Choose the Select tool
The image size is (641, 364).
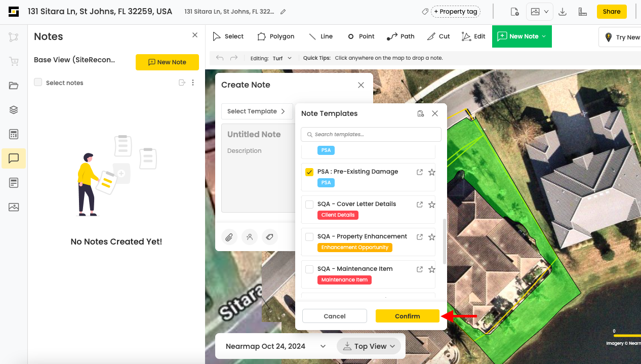pyautogui.click(x=228, y=36)
